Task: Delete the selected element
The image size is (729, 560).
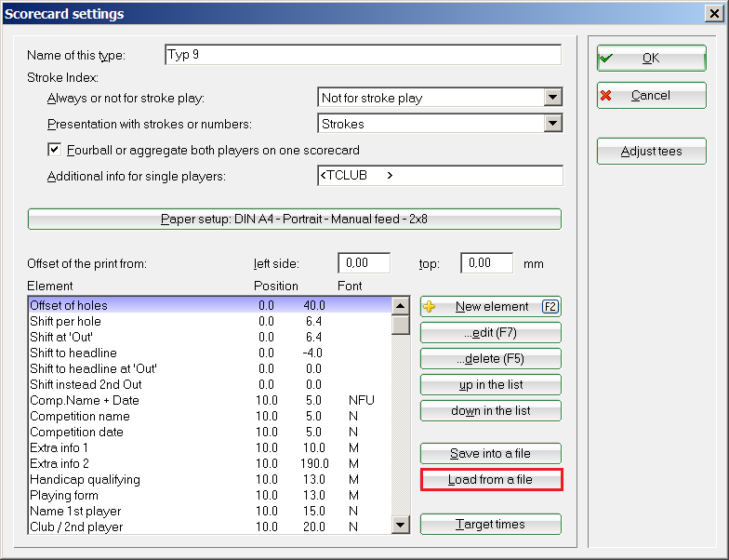Action: [490, 359]
